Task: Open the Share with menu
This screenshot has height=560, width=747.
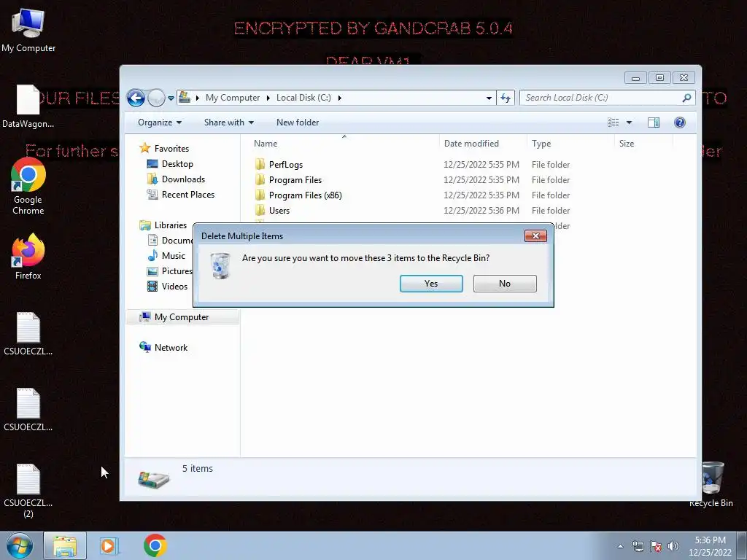Action: pos(228,122)
